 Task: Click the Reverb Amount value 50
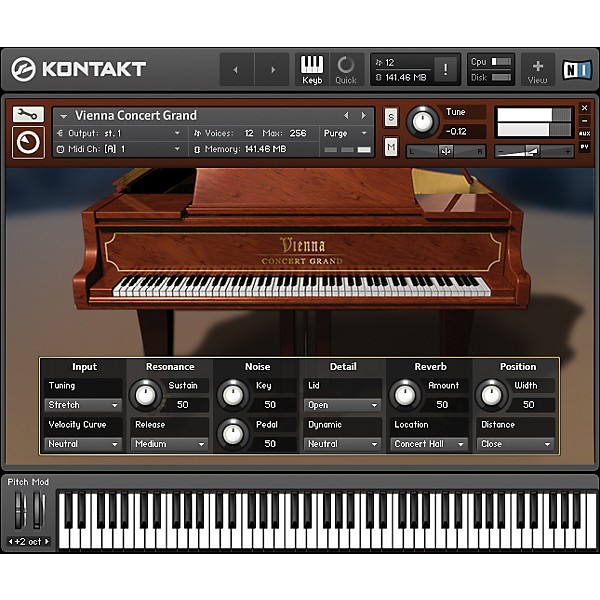442,404
